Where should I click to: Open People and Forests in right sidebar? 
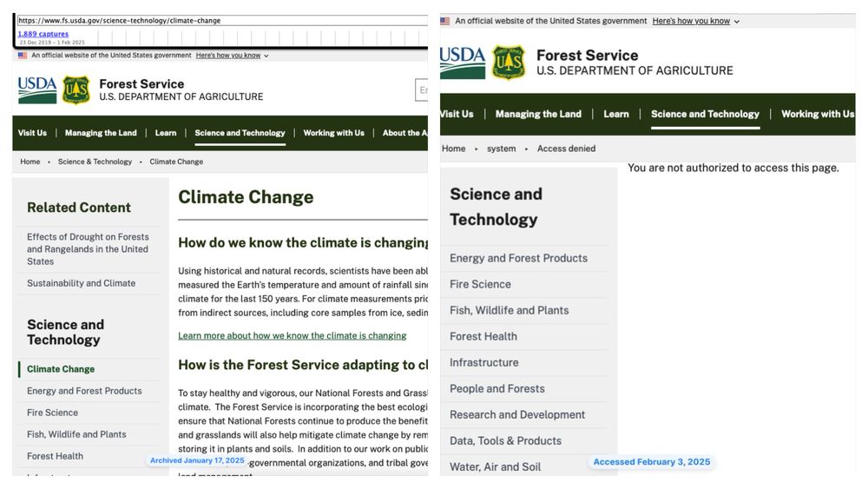(x=497, y=389)
